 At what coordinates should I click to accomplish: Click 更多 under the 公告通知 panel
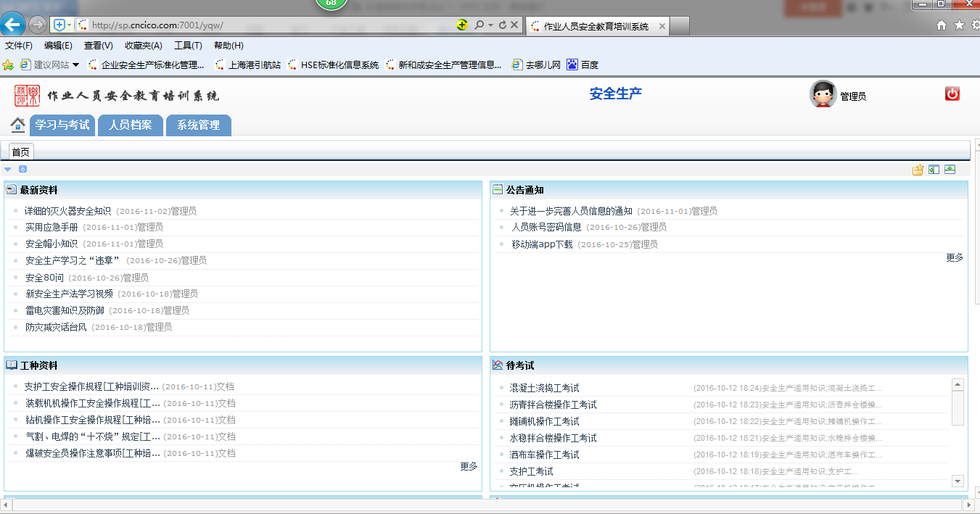point(955,257)
